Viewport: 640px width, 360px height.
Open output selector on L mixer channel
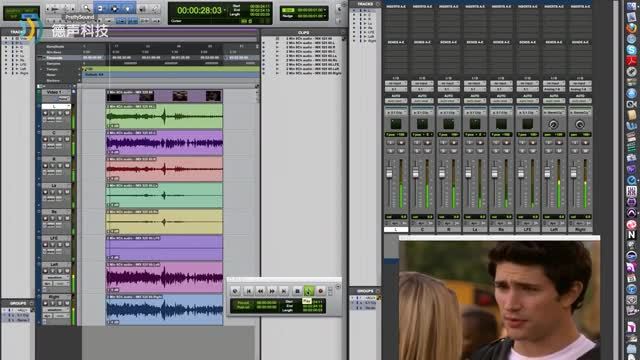pyautogui.click(x=396, y=89)
